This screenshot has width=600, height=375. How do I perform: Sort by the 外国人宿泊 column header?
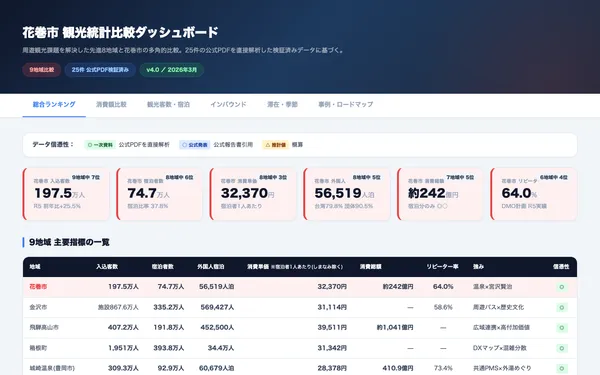(210, 267)
